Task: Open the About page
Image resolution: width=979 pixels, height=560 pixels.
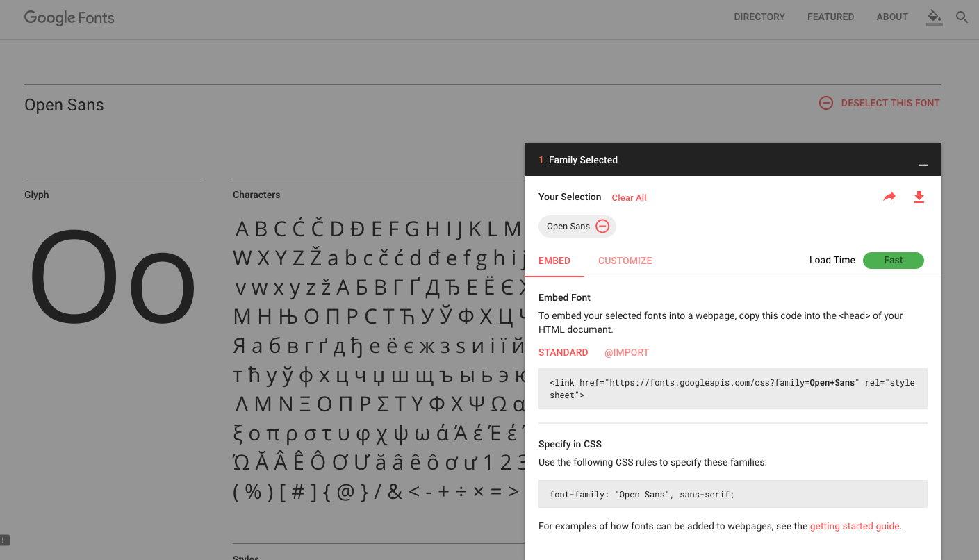Action: click(x=892, y=17)
